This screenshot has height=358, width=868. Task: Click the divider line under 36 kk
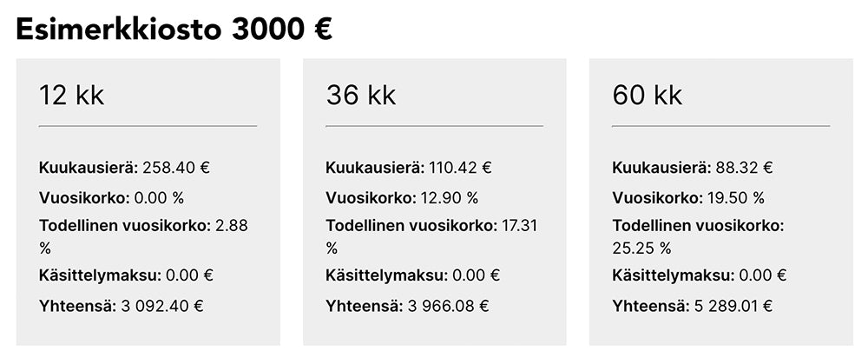(x=434, y=126)
